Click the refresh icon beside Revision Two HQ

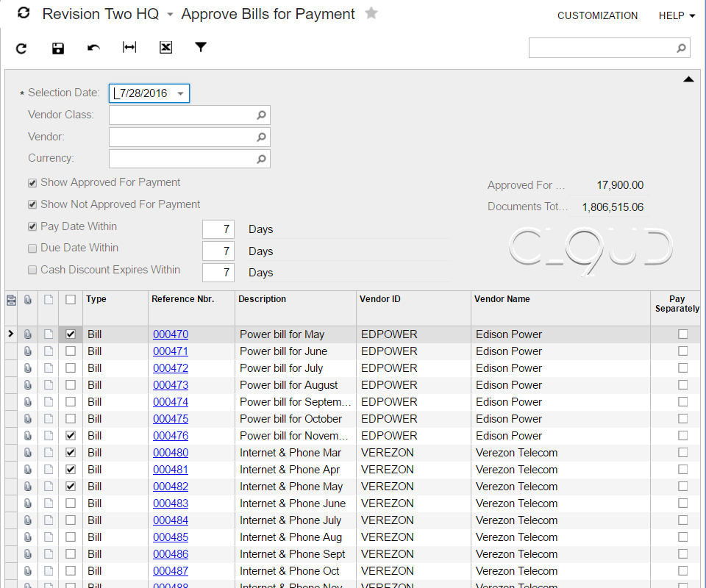click(24, 13)
